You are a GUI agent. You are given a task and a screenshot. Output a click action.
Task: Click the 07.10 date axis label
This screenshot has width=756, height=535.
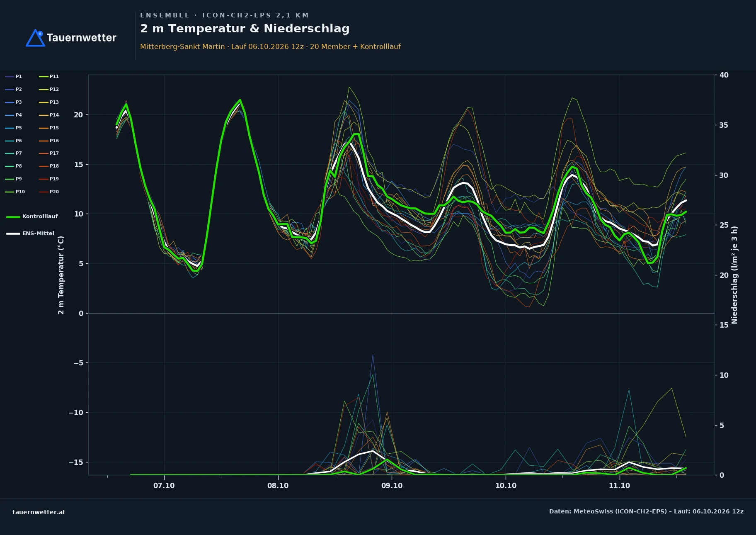click(164, 486)
